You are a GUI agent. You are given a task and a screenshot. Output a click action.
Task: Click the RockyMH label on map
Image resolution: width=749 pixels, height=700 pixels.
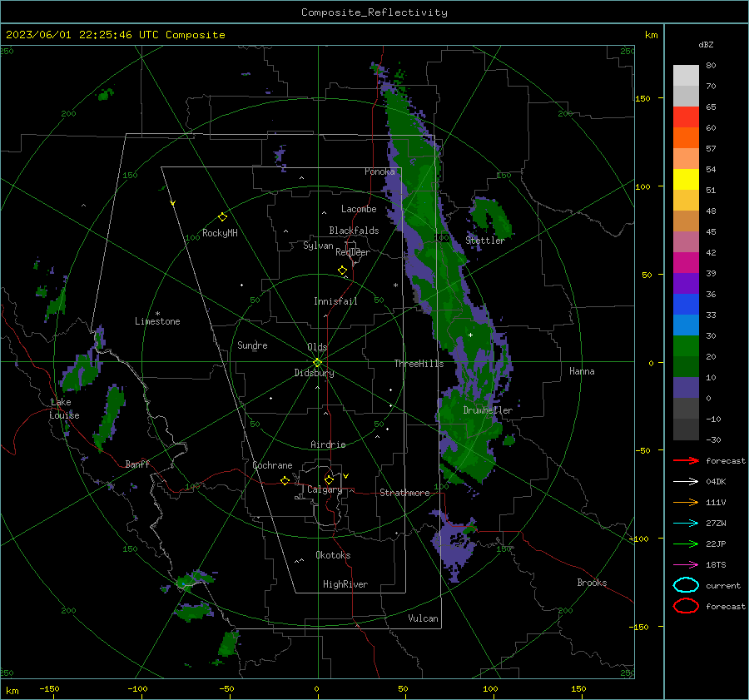tap(220, 233)
